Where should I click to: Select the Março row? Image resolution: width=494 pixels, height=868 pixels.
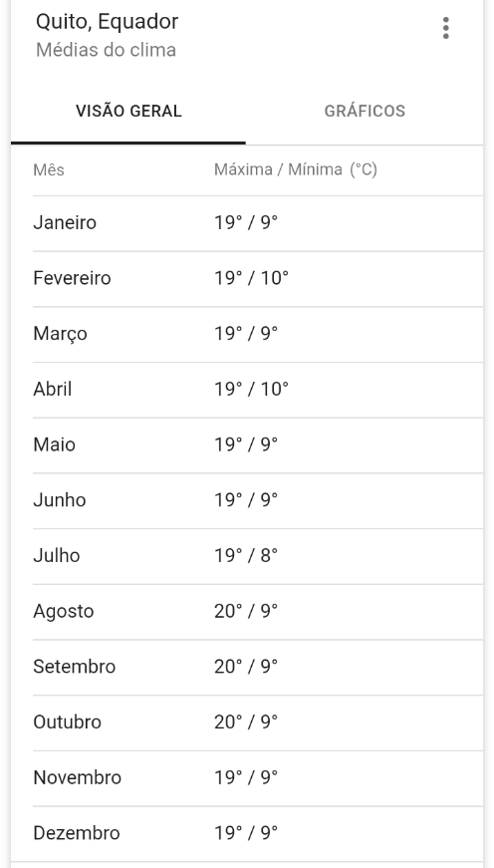click(258, 335)
